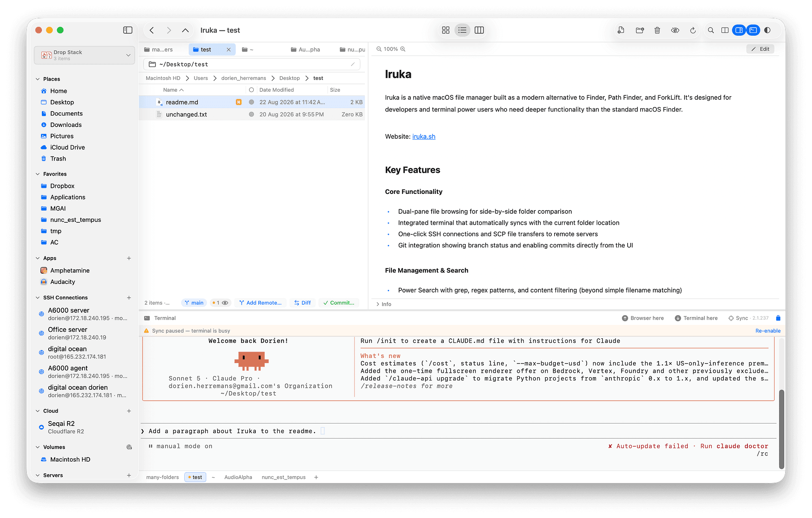Sort by Name column header

coord(173,90)
